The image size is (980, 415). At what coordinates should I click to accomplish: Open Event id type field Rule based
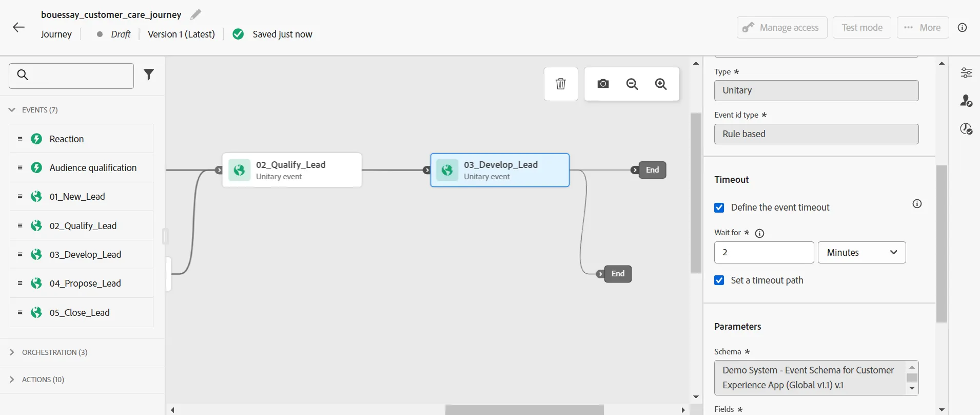click(x=816, y=134)
